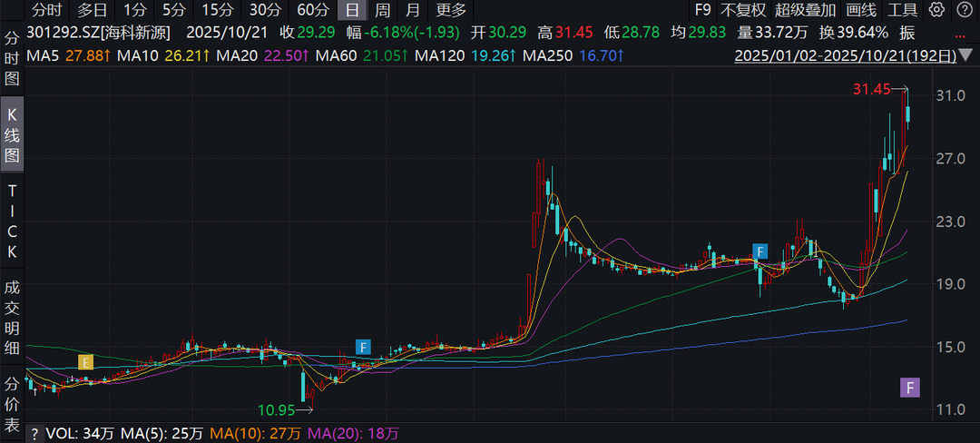Switch to the 周 weekly period
This screenshot has height=443, width=980.
383,10
